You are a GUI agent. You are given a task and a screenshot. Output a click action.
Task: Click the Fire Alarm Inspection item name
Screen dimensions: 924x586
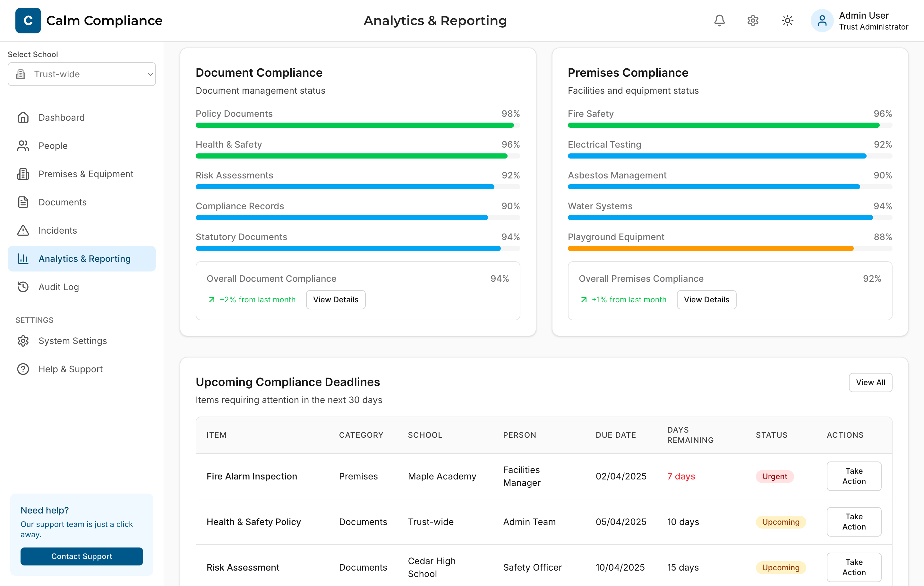(x=252, y=476)
